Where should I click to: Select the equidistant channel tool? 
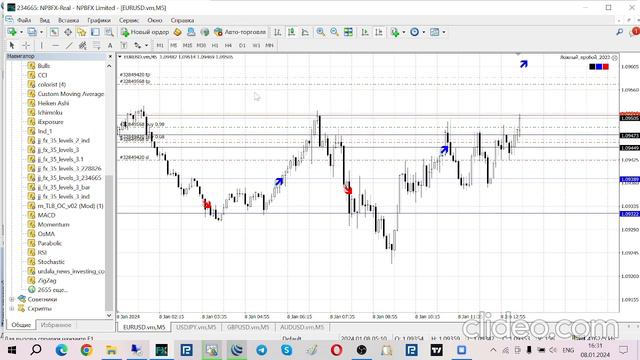coord(82,45)
